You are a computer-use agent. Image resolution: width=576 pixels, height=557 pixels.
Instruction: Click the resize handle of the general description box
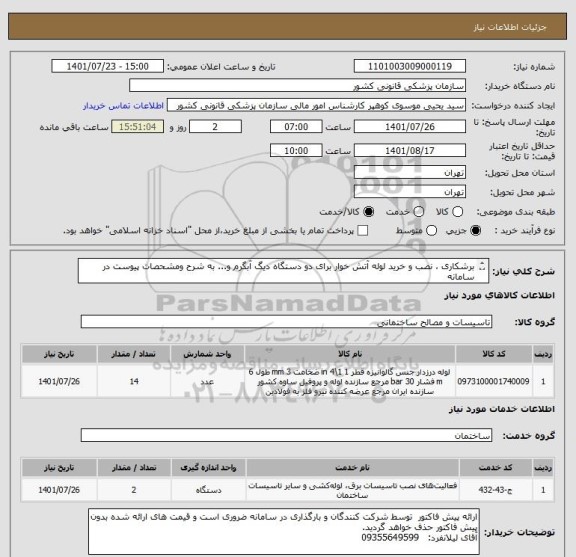coord(482,267)
